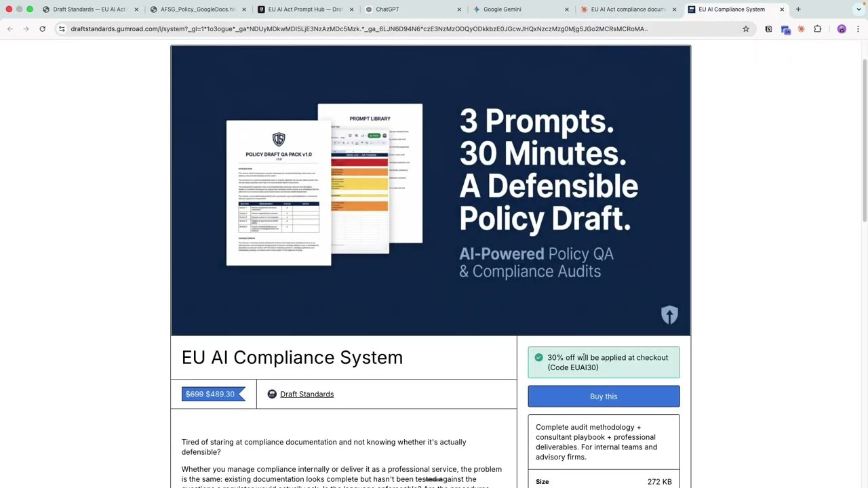Click the 30% off discount code notice text
The image size is (868, 488).
[x=608, y=363]
